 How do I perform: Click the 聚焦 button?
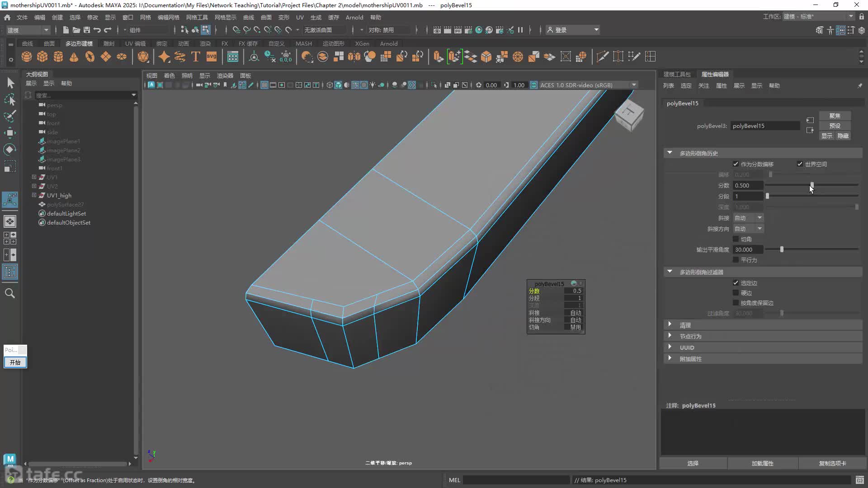pyautogui.click(x=835, y=116)
